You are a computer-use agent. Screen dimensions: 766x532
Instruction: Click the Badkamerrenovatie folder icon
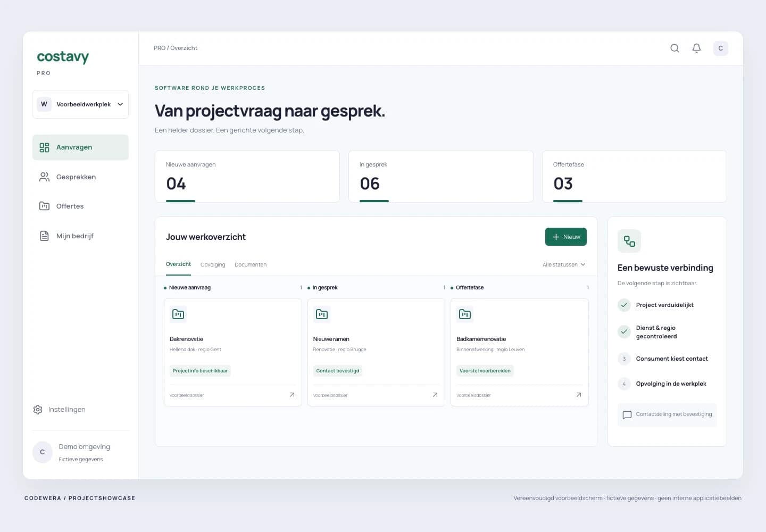465,314
